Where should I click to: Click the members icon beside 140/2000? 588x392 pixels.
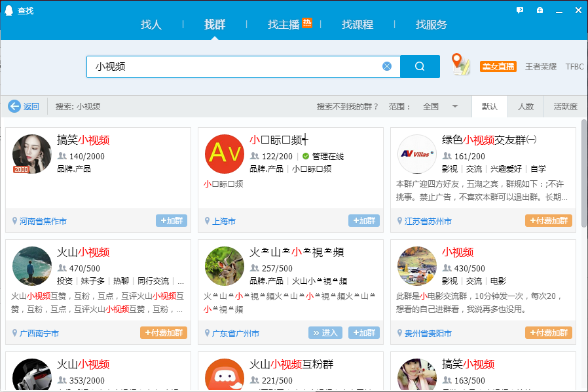pos(62,156)
